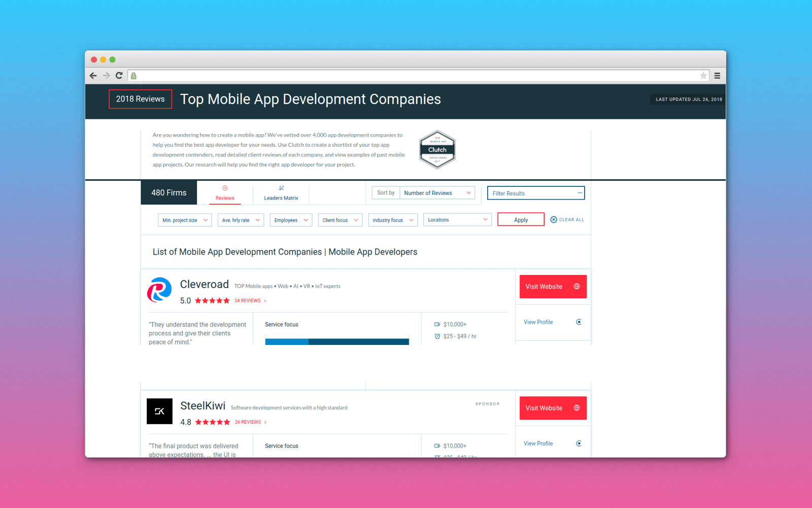Open SteelKiwi's 26 Reviews link
Viewport: 812px width, 508px height.
(x=250, y=422)
